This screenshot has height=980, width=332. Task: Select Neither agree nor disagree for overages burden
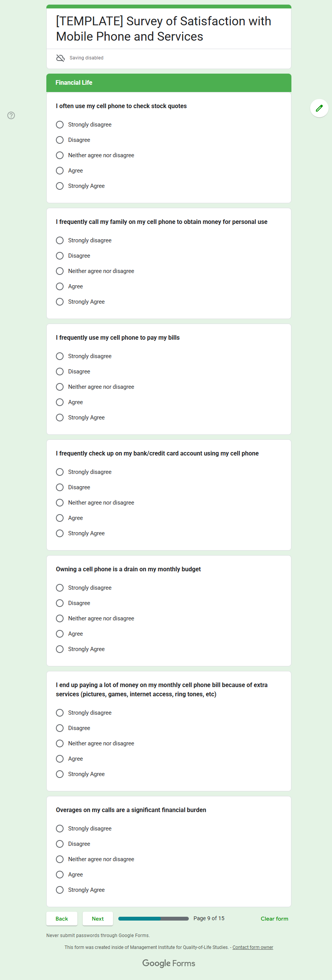tap(60, 859)
